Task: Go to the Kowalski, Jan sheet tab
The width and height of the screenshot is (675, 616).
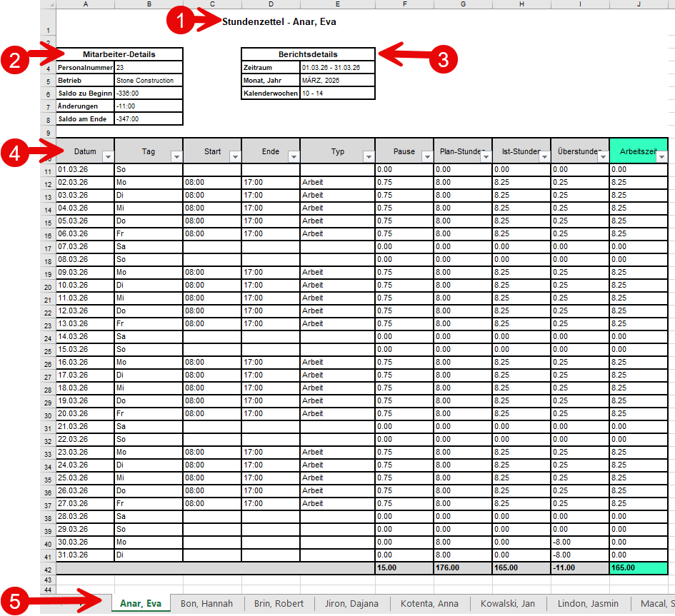Action: tap(507, 604)
